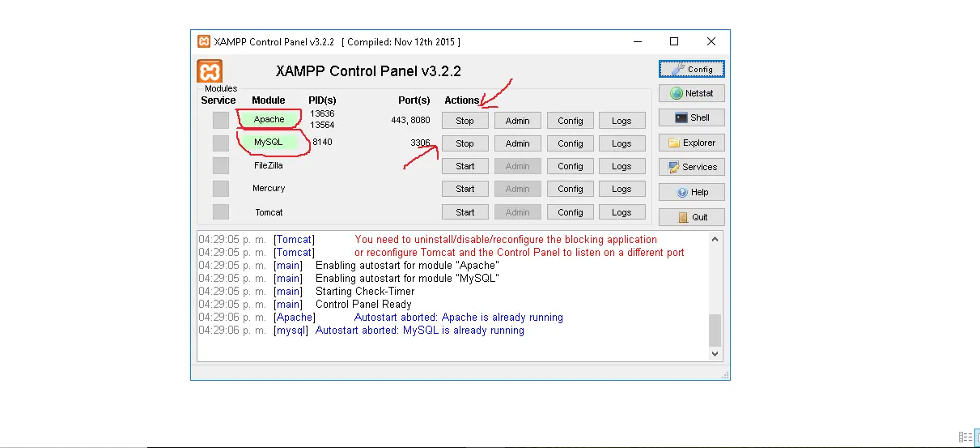Image resolution: width=980 pixels, height=448 pixels.
Task: Toggle the Mercury service checkbox
Action: click(x=221, y=189)
